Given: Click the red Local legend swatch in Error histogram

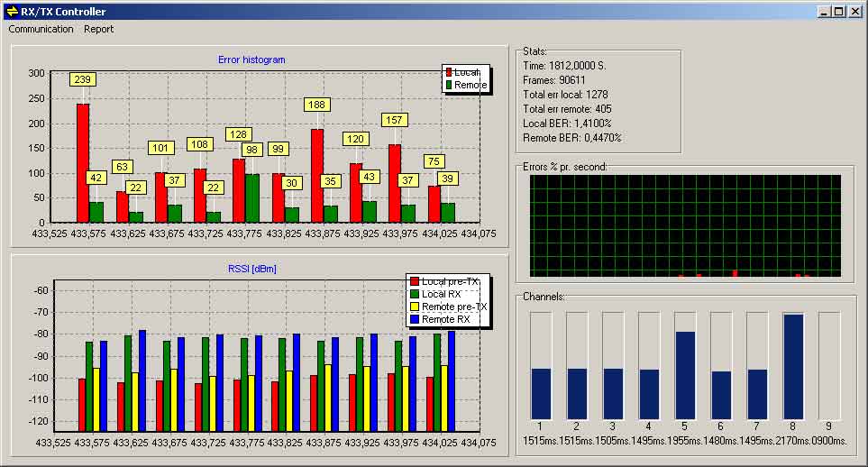Looking at the screenshot, I should pos(449,72).
